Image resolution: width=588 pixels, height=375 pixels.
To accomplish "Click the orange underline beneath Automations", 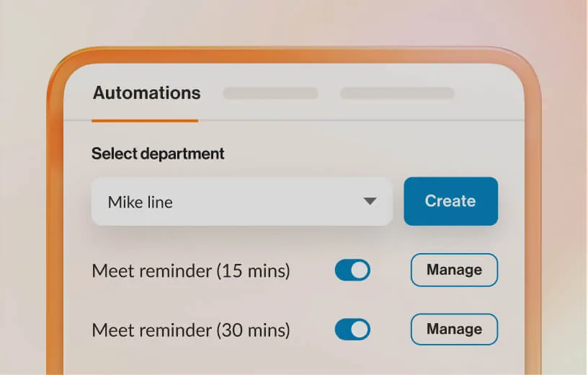I will point(145,120).
